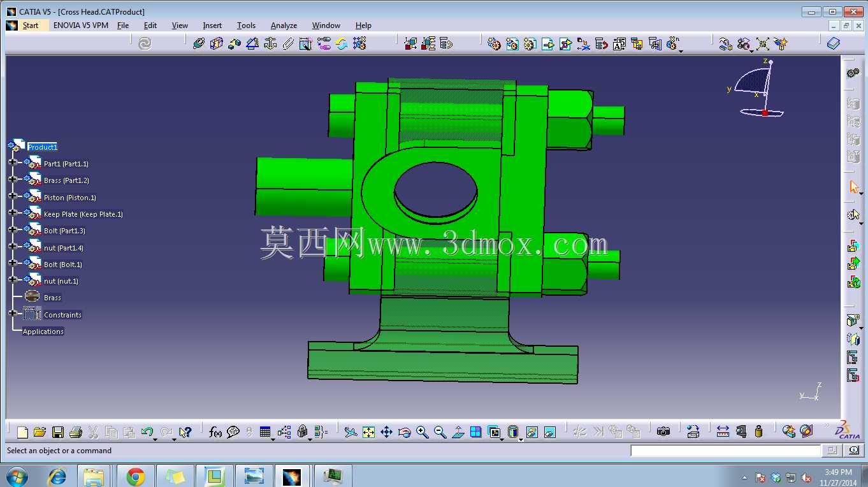Toggle the Hide/Show tool
This screenshot has height=487, width=868.
[532, 432]
